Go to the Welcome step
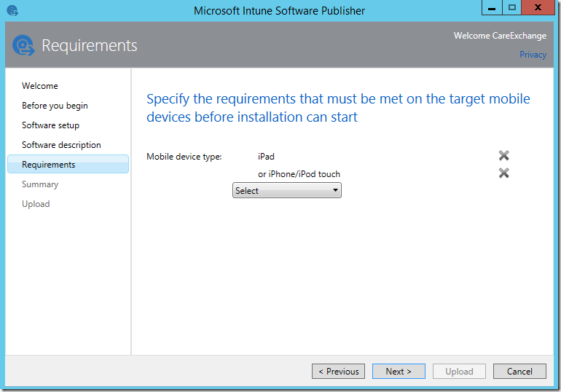Viewport: 561px width, 392px height. (40, 86)
